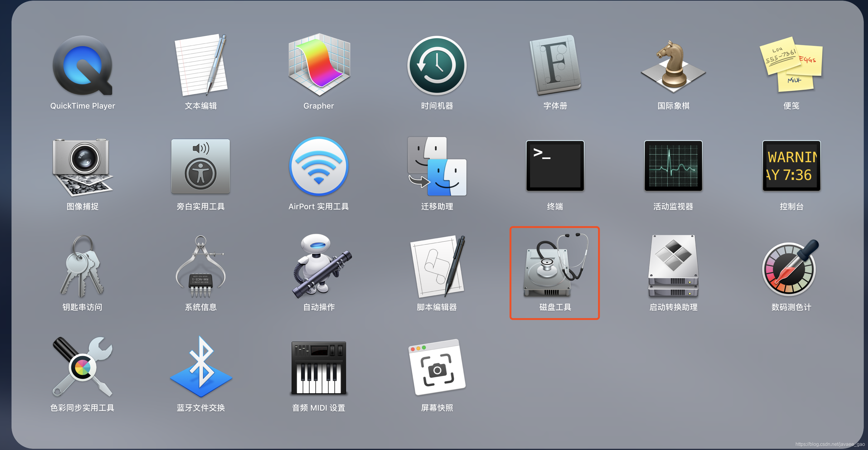Launch 脚本编辑器 Script Editor
Screen dimensions: 868x450
click(x=437, y=266)
